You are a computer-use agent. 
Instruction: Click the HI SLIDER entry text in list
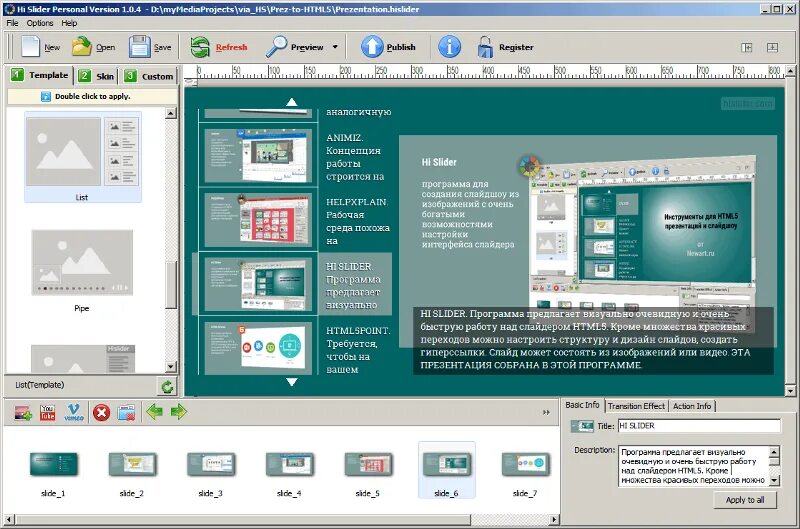coord(353,286)
